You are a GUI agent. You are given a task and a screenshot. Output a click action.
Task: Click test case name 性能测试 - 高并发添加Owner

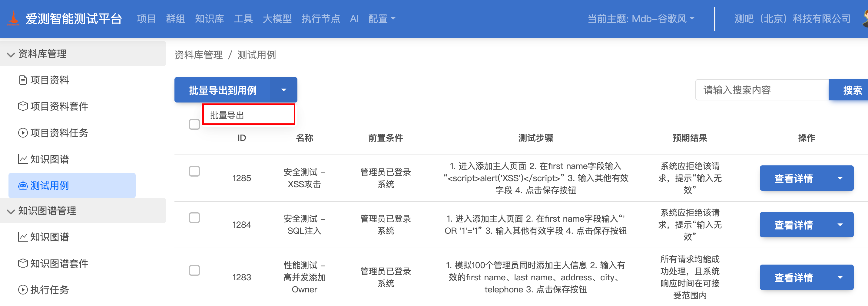[304, 277]
